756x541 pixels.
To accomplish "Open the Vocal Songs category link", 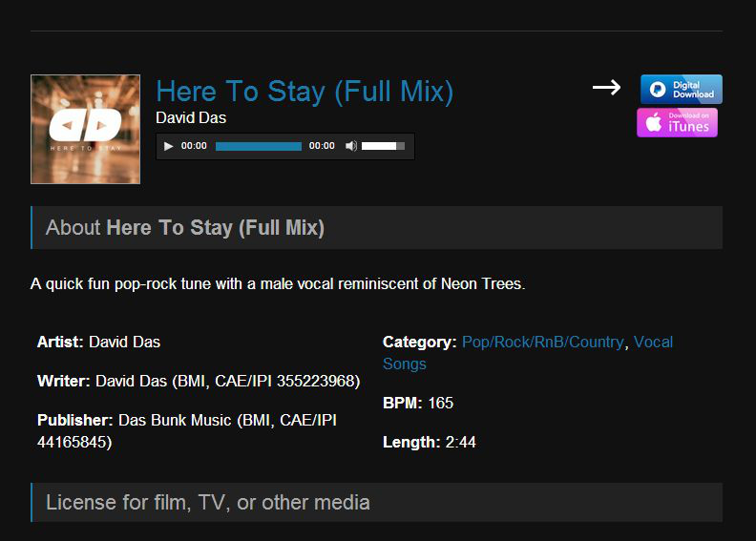I will (x=528, y=353).
